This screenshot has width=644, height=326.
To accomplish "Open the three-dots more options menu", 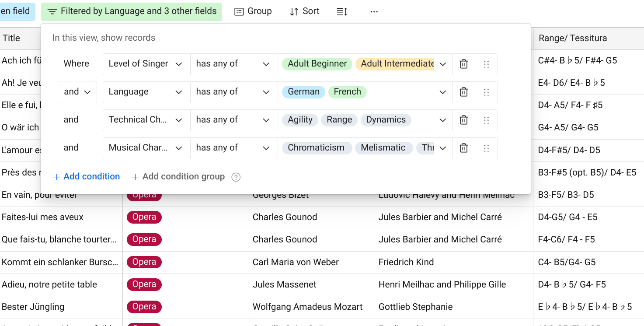I will point(374,12).
